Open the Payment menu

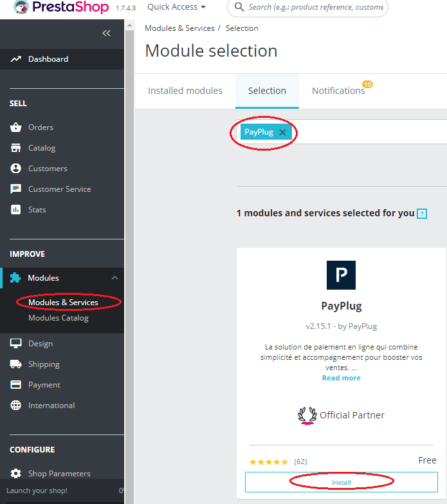(44, 385)
